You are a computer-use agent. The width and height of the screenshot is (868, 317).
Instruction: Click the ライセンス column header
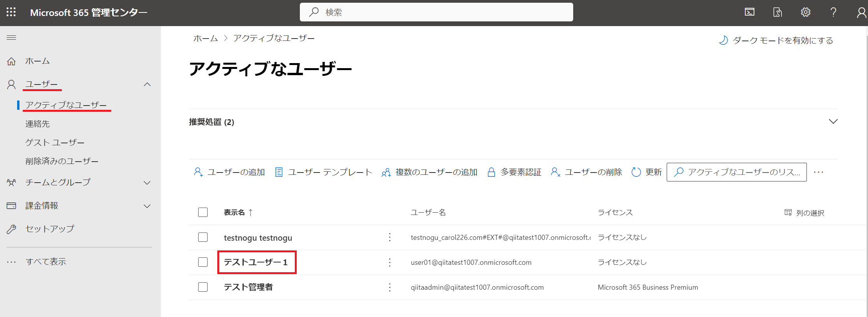click(615, 212)
